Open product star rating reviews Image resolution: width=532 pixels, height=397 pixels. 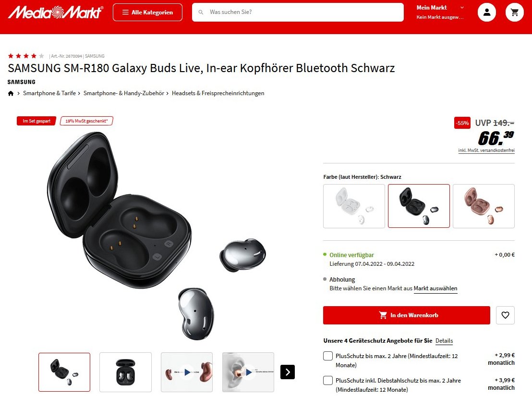pyautogui.click(x=26, y=56)
